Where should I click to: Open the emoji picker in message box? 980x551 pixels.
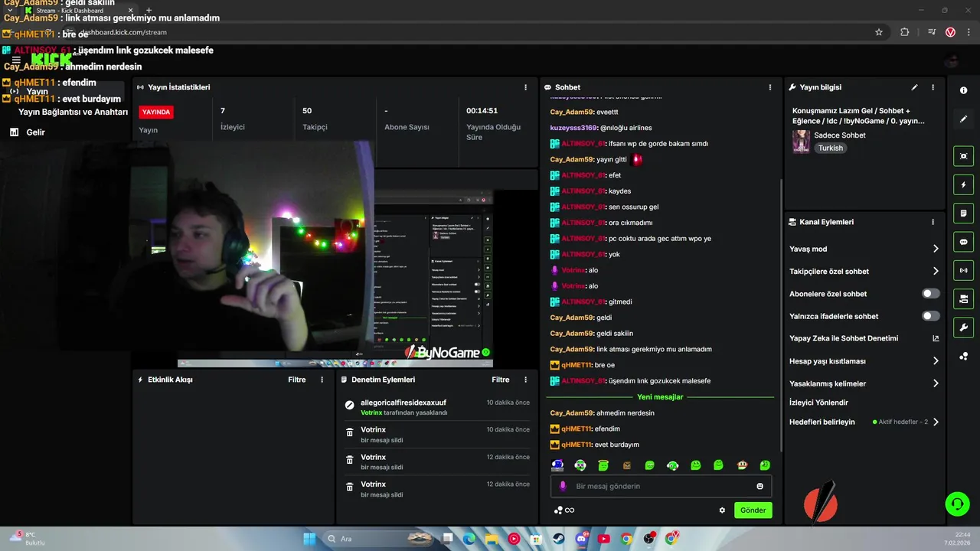tap(759, 486)
